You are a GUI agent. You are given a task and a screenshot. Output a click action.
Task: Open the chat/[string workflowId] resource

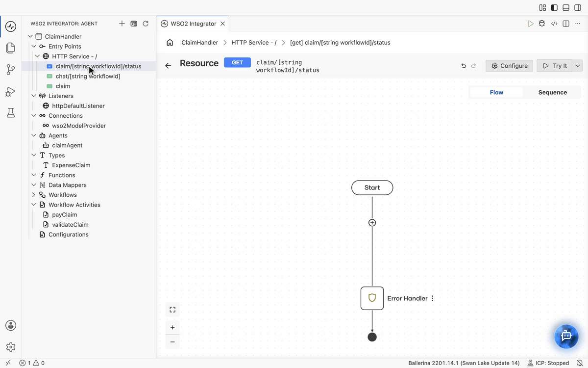89,76
